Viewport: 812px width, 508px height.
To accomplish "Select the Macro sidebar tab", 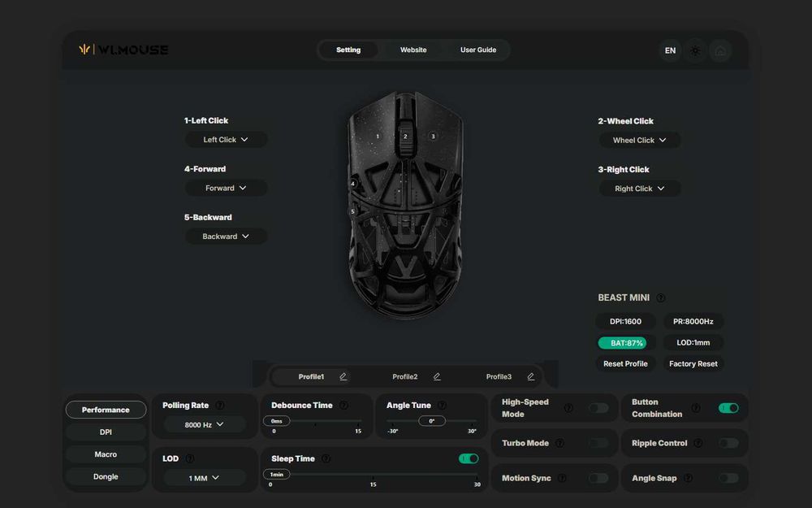I will 106,454.
